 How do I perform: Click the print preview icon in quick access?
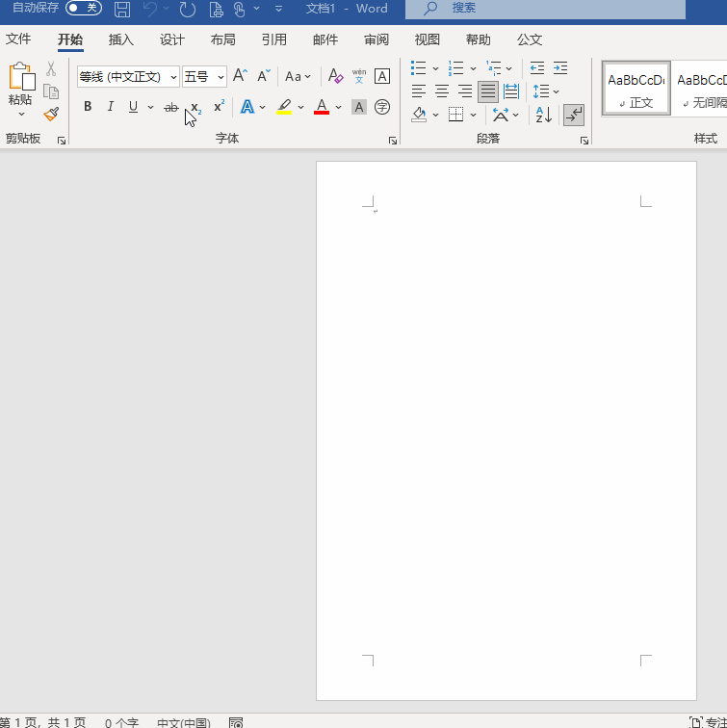[216, 9]
